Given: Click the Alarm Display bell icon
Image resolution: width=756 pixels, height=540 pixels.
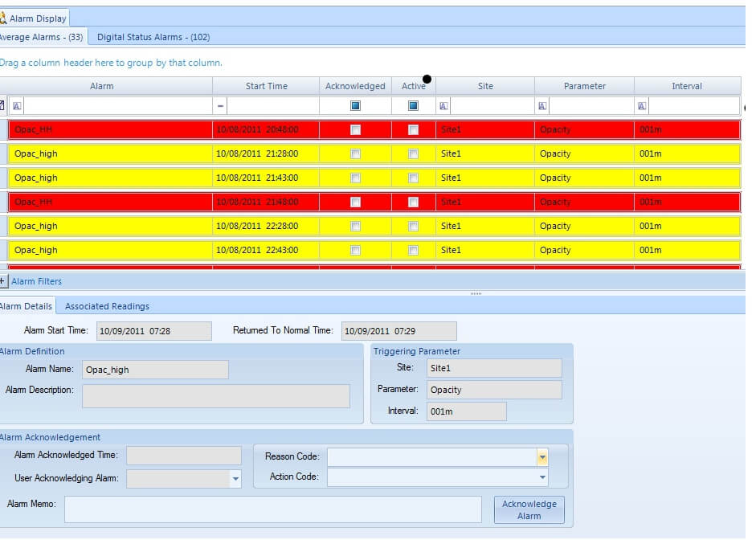Looking at the screenshot, I should 3,18.
